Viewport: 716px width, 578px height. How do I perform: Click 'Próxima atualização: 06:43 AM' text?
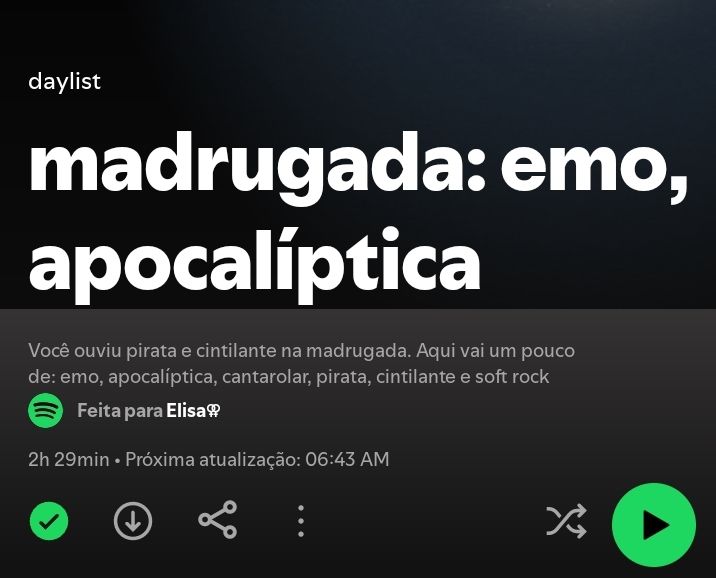tap(257, 459)
